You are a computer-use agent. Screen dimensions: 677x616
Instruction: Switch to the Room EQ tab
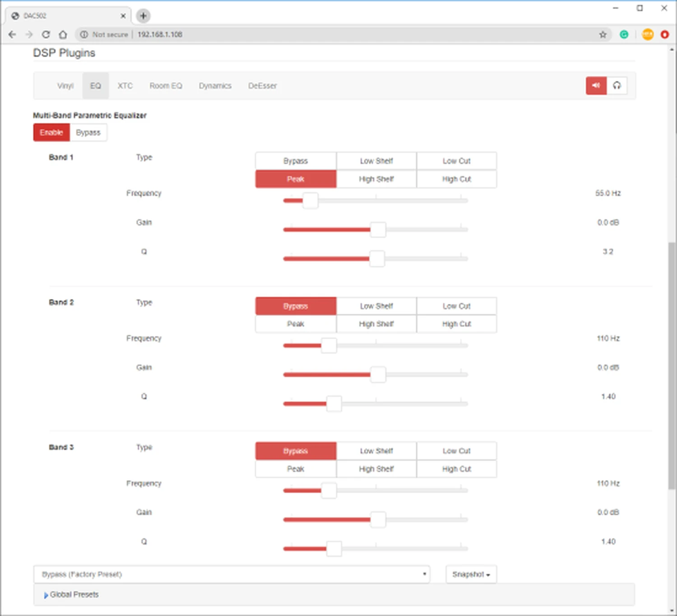point(166,86)
